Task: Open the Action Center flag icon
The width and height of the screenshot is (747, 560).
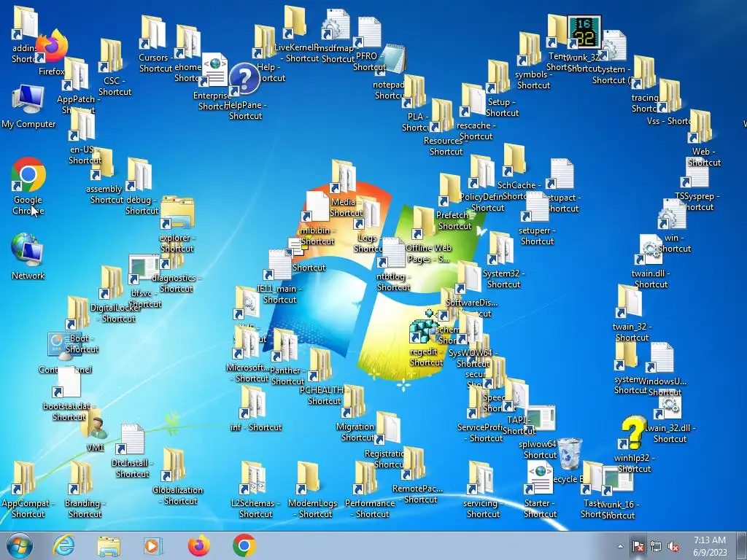Action: (638, 546)
